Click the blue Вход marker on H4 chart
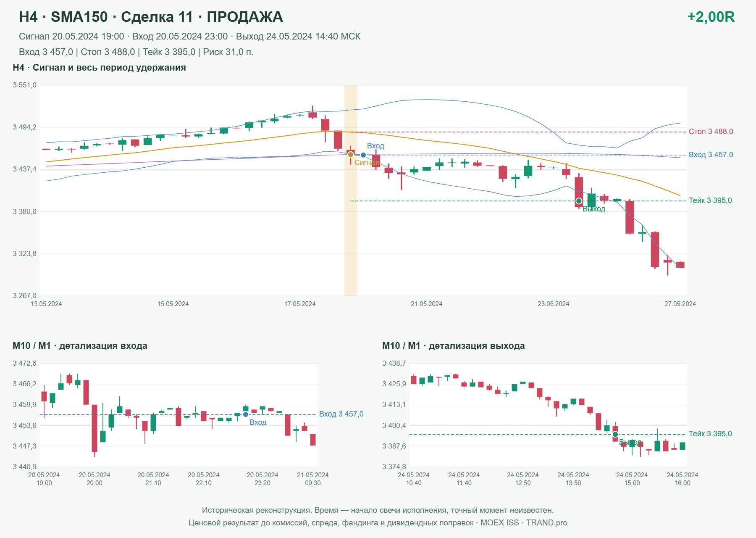 [363, 155]
